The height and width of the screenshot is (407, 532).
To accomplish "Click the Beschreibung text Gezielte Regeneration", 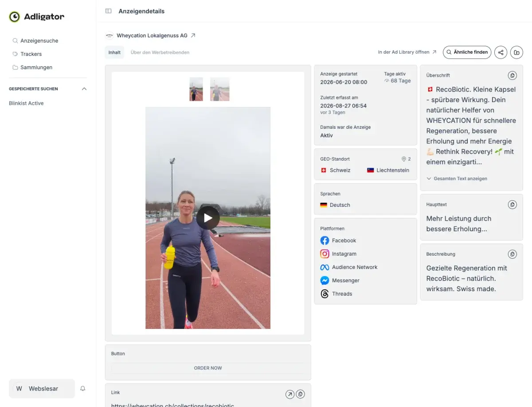I will point(466,278).
